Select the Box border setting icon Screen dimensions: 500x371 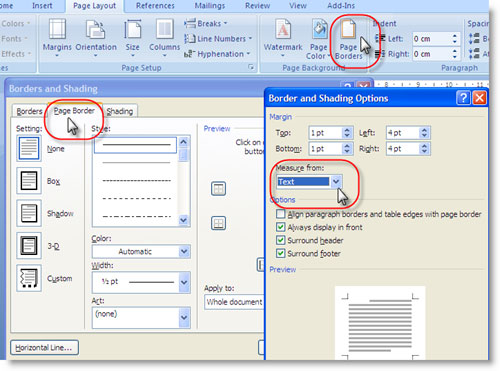tap(29, 181)
